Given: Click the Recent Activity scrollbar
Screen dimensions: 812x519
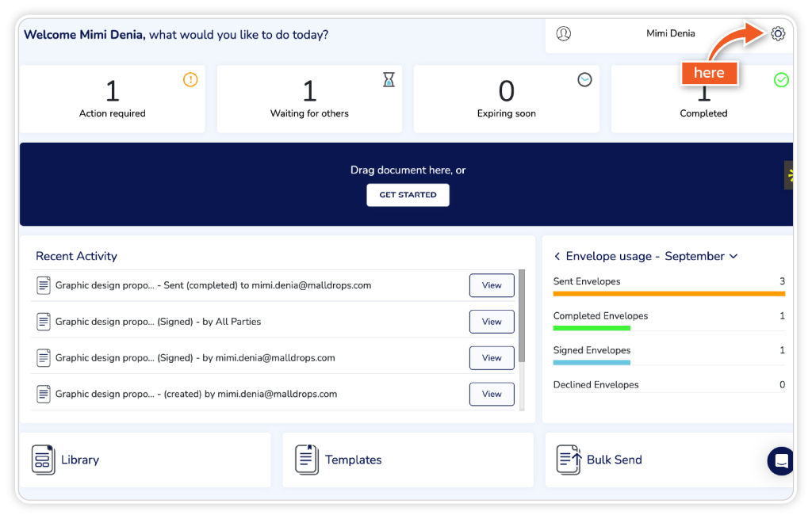Looking at the screenshot, I should (x=521, y=317).
